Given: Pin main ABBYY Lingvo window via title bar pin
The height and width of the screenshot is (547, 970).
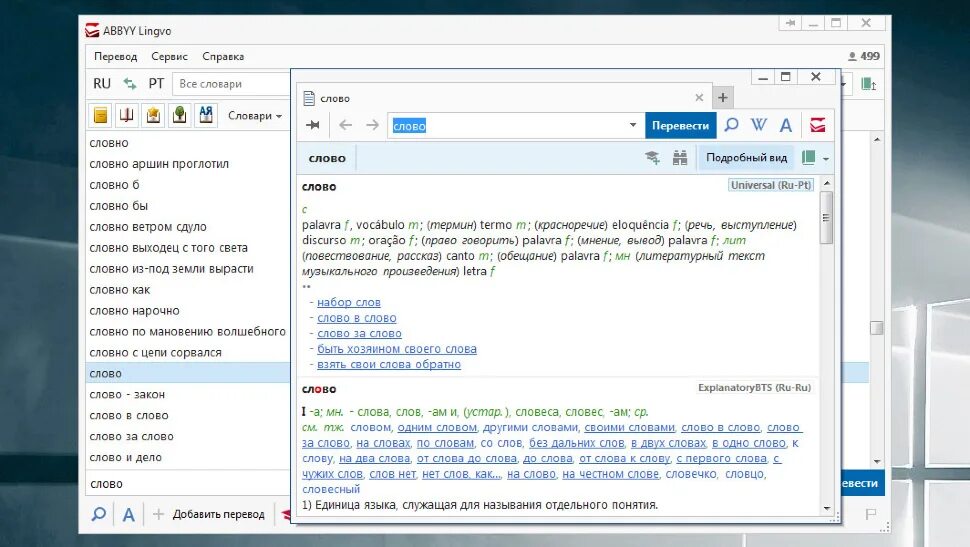Looking at the screenshot, I should [791, 23].
